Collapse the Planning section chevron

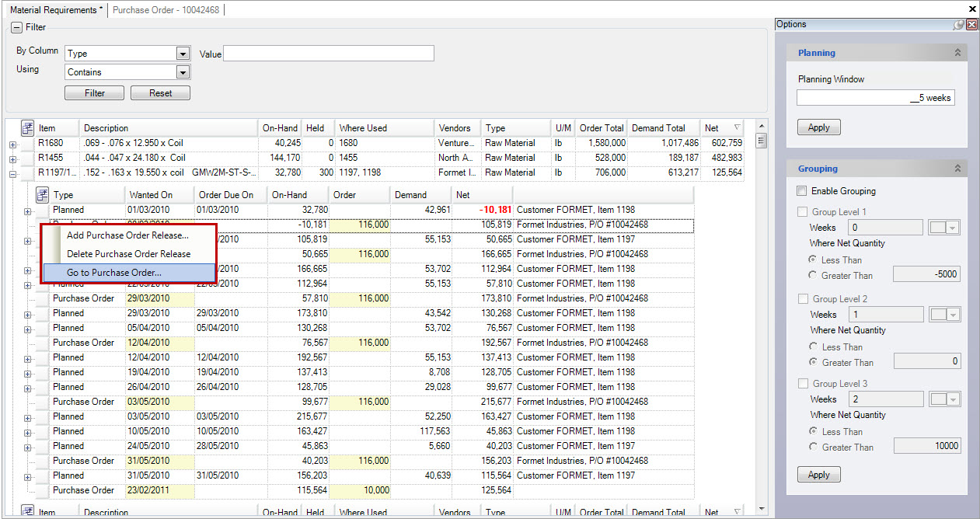click(957, 53)
